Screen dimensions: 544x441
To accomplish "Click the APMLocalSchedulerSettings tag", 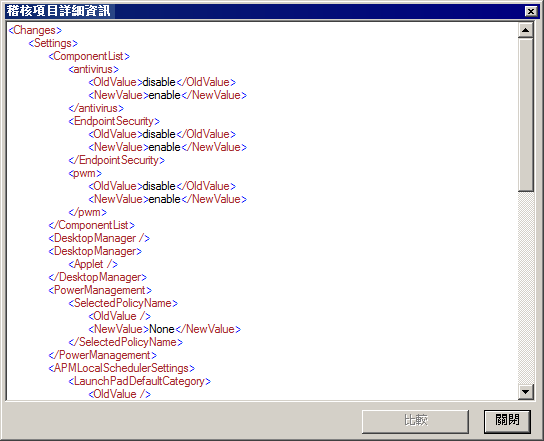I will 122,368.
